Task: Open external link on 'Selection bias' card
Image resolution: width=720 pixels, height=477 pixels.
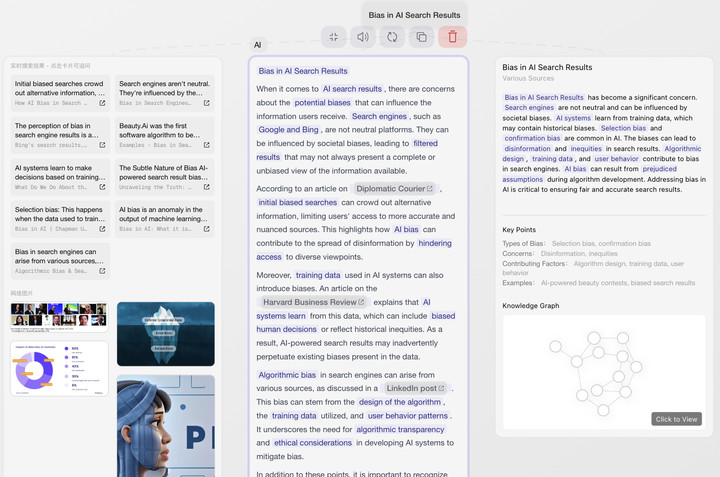Action: coord(102,229)
